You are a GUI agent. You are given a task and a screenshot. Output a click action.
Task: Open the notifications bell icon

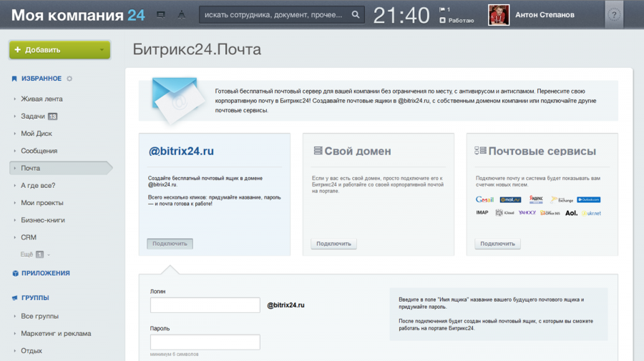(x=182, y=15)
